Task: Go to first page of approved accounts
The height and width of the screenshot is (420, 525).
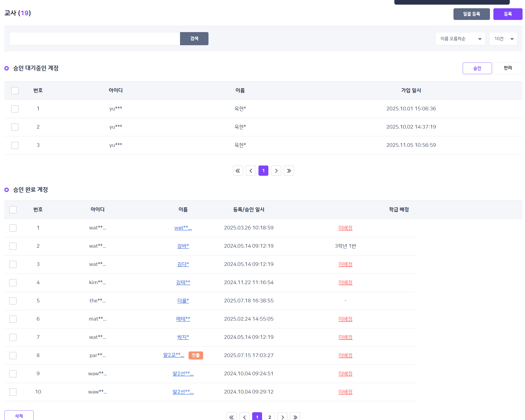Action: coord(232,417)
